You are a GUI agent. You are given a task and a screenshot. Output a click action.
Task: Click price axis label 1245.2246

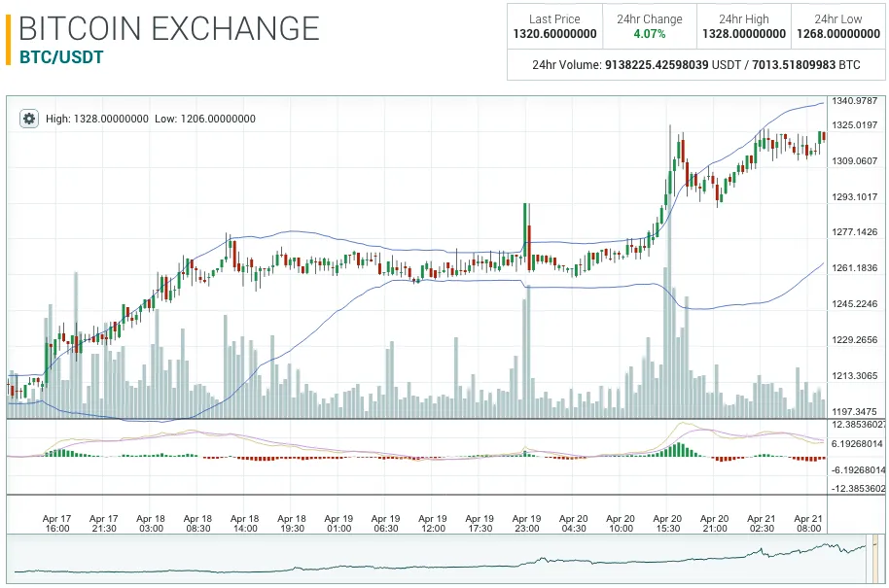click(854, 303)
